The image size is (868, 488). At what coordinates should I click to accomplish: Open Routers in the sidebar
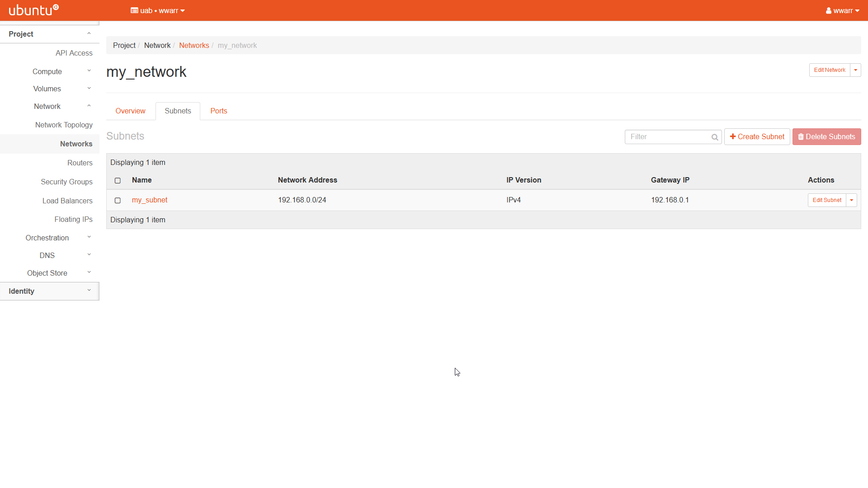coord(80,163)
